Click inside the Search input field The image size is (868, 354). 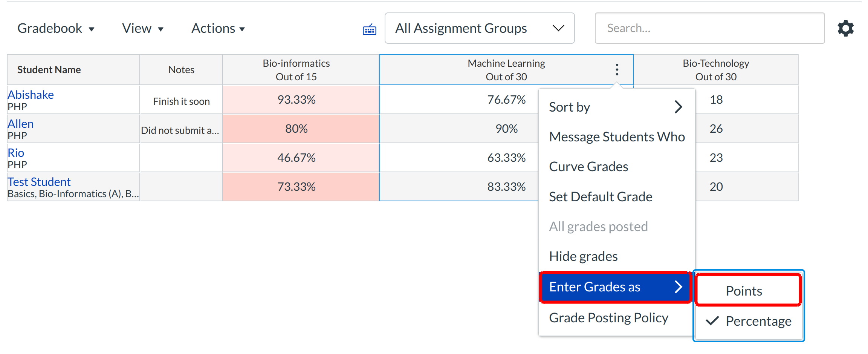(x=709, y=28)
